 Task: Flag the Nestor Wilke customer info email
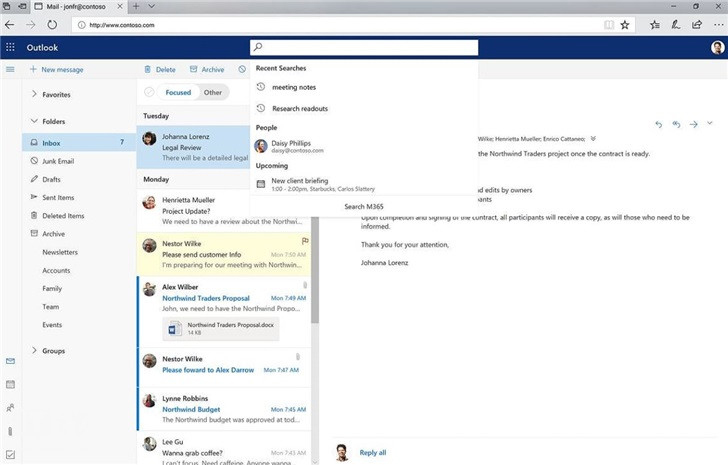click(304, 241)
